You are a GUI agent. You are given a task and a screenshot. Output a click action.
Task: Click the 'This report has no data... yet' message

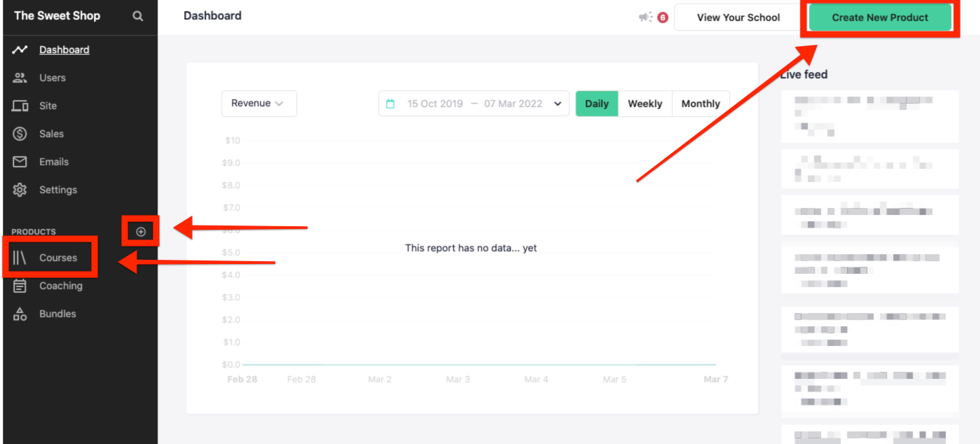coord(471,248)
